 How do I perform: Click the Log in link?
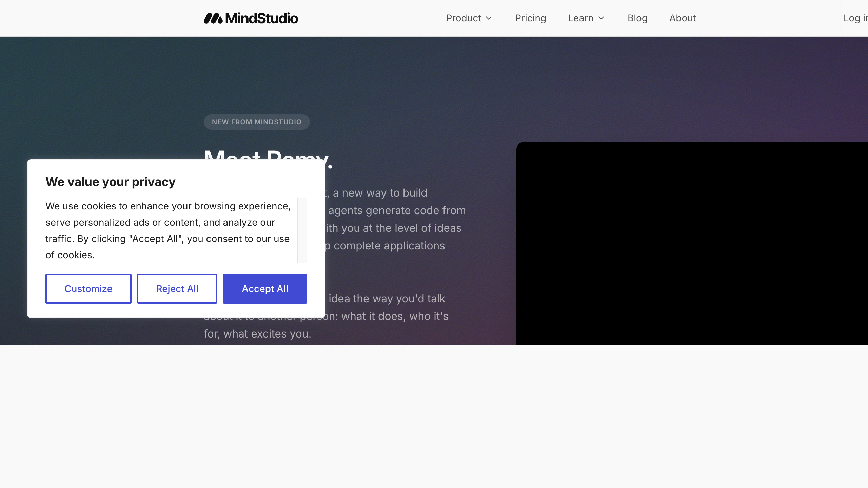click(x=855, y=18)
